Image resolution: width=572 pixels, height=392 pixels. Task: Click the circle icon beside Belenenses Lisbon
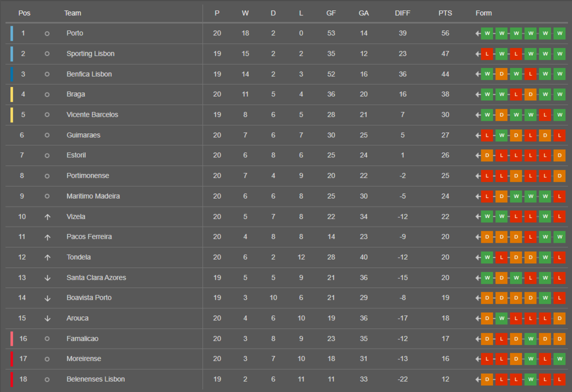(47, 379)
